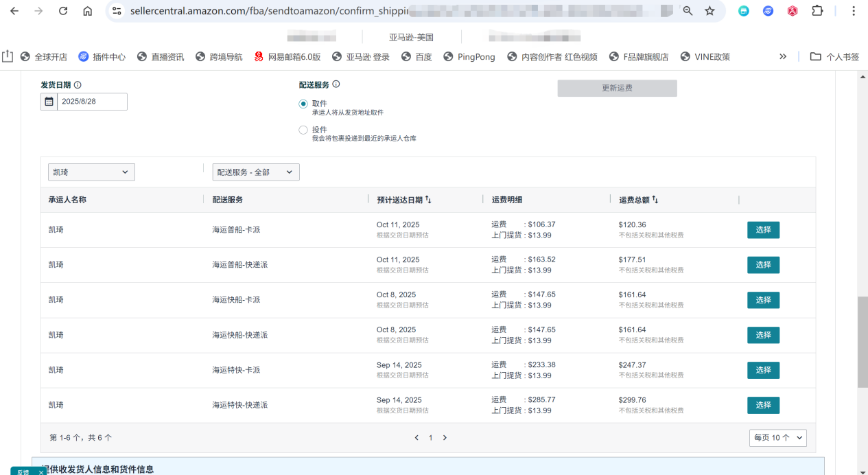Choose 海运普船-卡派 with 选择 button

pos(763,230)
